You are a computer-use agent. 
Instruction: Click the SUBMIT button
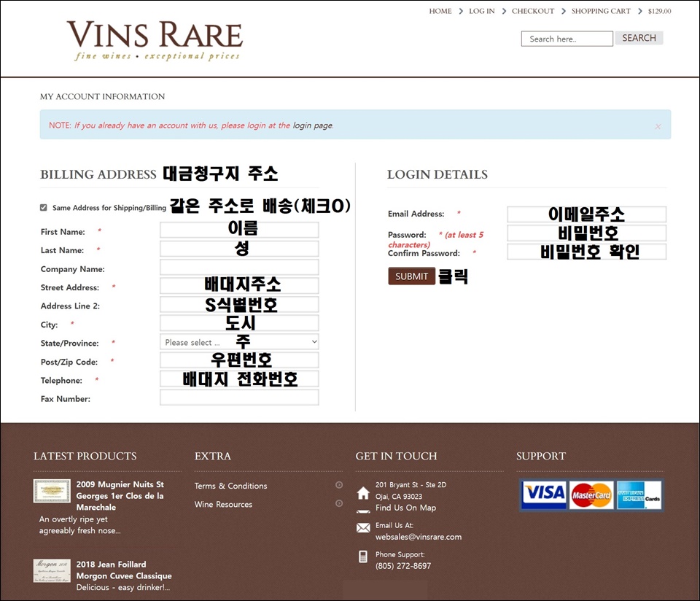[411, 276]
